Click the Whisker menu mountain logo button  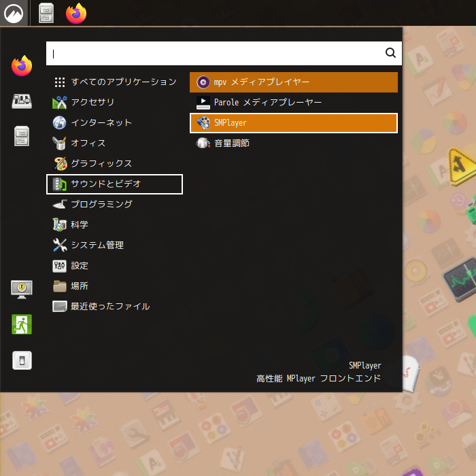click(x=14, y=14)
